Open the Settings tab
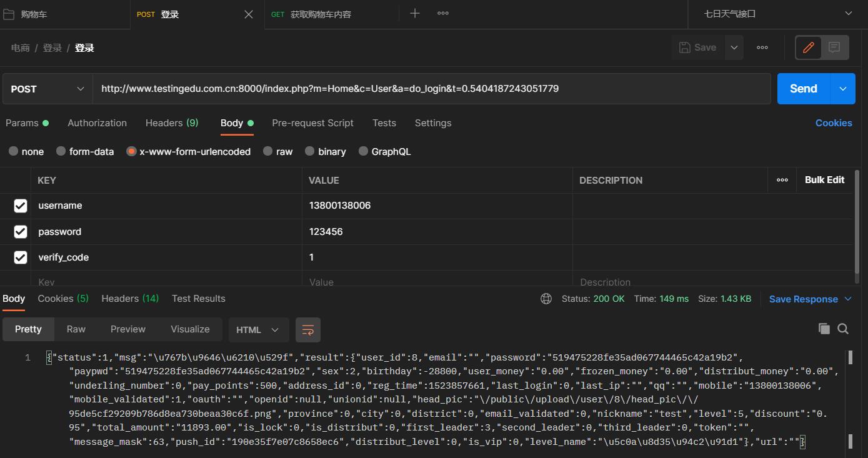868x458 pixels. pos(433,123)
